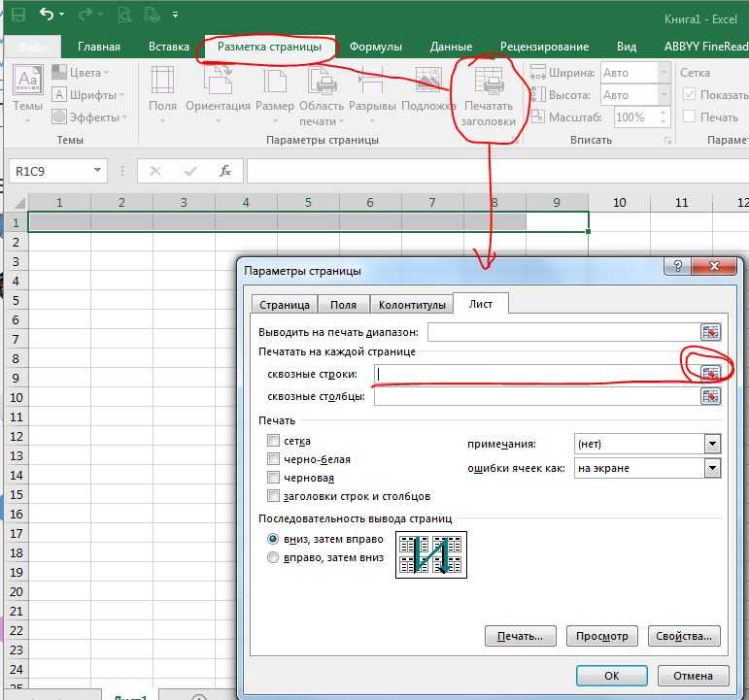Click the сквозные столбцы range selector icon

(710, 396)
